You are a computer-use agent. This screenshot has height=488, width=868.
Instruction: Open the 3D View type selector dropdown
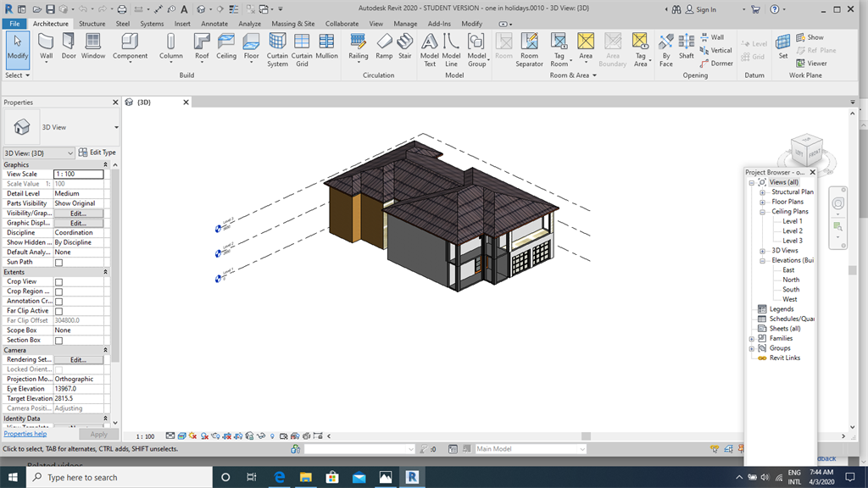[116, 128]
